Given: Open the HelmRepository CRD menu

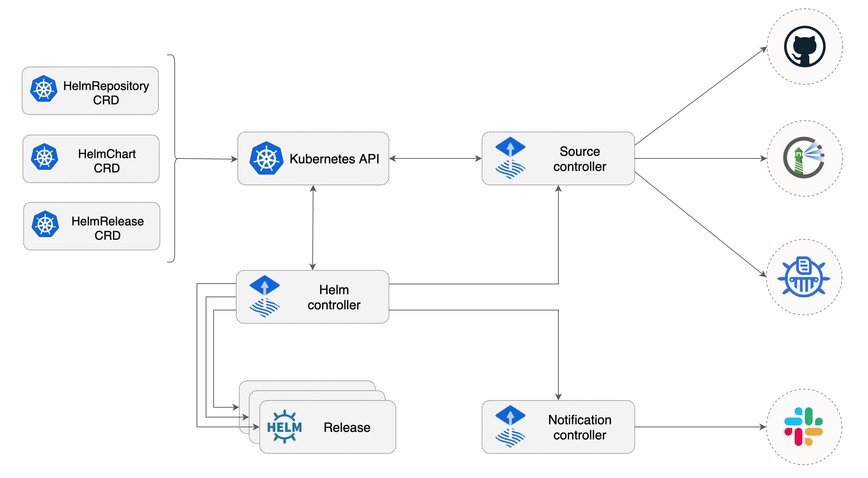Looking at the screenshot, I should coord(91,85).
